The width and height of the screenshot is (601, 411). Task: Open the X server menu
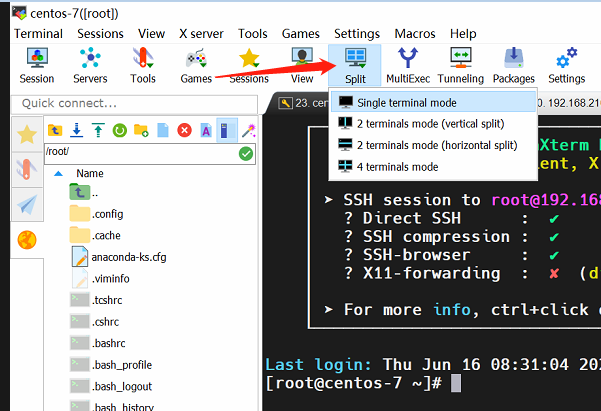pyautogui.click(x=201, y=34)
